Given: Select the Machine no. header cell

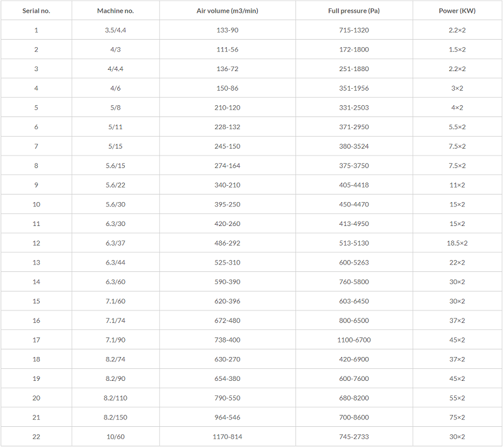Looking at the screenshot, I should pyautogui.click(x=115, y=11).
